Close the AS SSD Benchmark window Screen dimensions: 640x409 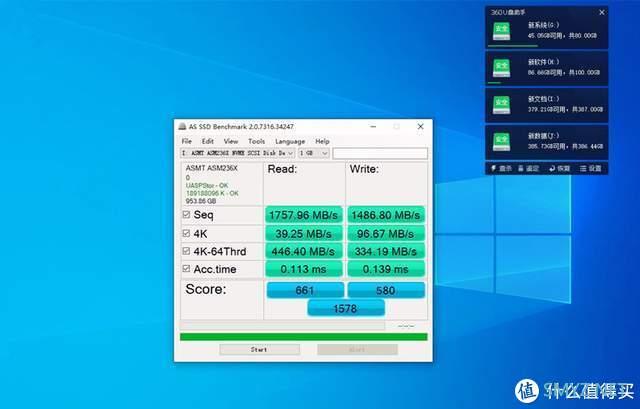[420, 127]
